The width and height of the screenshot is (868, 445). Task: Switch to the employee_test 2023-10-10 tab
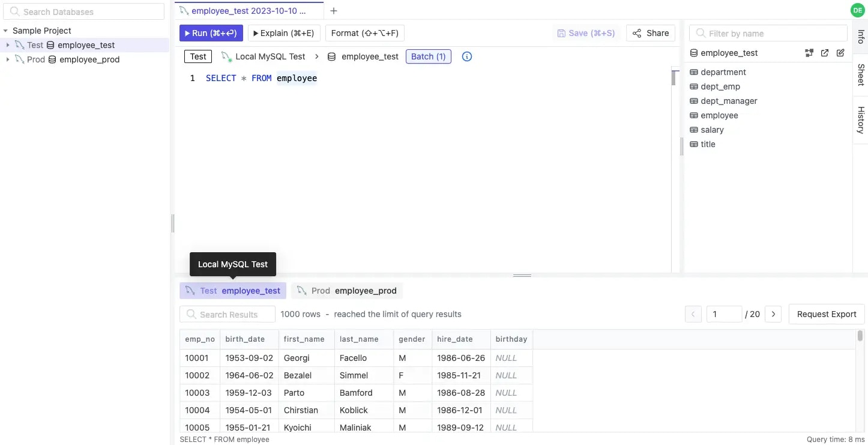pyautogui.click(x=249, y=11)
